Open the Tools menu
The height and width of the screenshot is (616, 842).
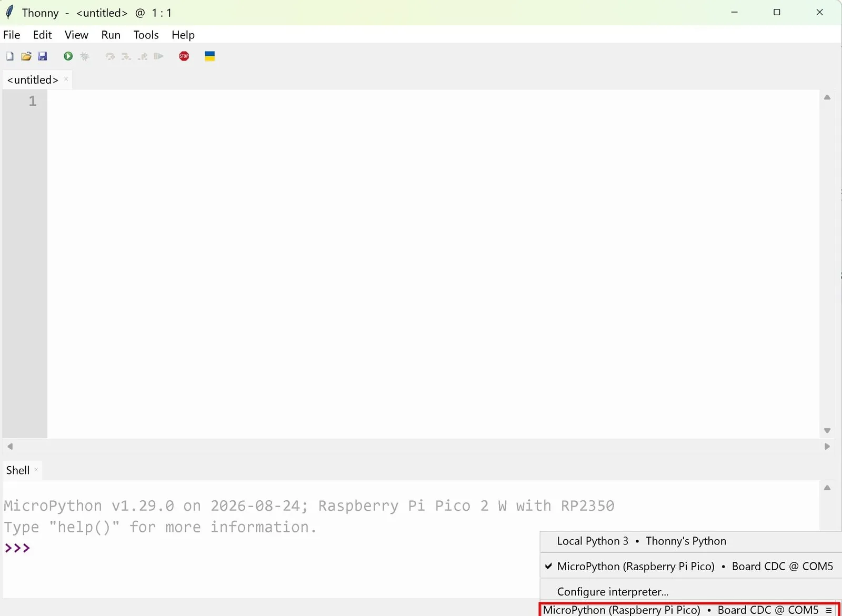[146, 35]
